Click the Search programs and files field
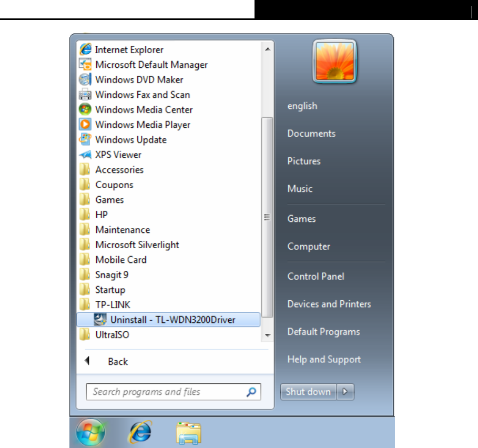The image size is (478, 448). point(173,392)
